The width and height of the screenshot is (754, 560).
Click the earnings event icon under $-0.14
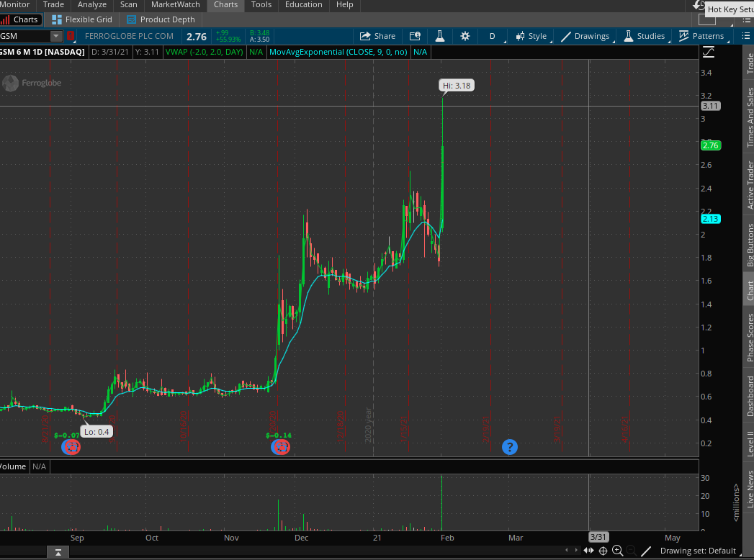280,447
